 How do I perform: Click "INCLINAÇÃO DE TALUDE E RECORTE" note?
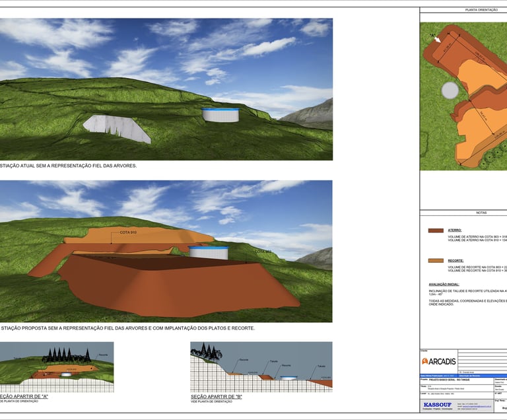click(468, 293)
